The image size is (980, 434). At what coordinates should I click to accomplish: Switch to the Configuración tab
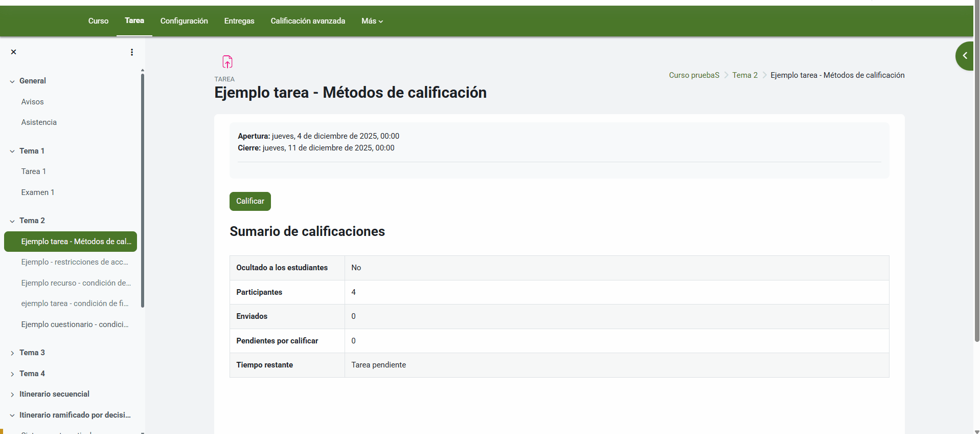coord(184,21)
